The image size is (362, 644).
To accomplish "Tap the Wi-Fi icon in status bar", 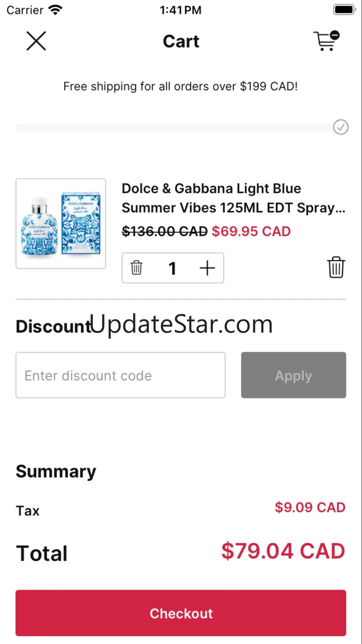I will click(55, 10).
